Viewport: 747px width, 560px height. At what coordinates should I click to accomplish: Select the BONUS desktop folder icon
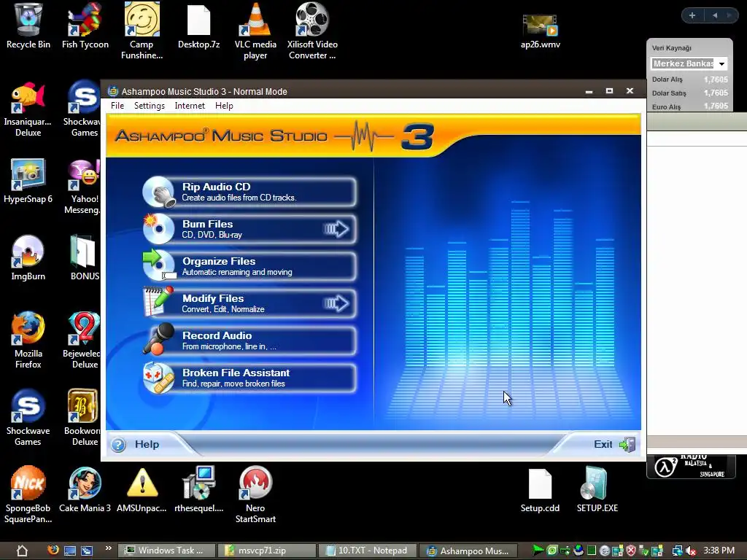pyautogui.click(x=85, y=258)
